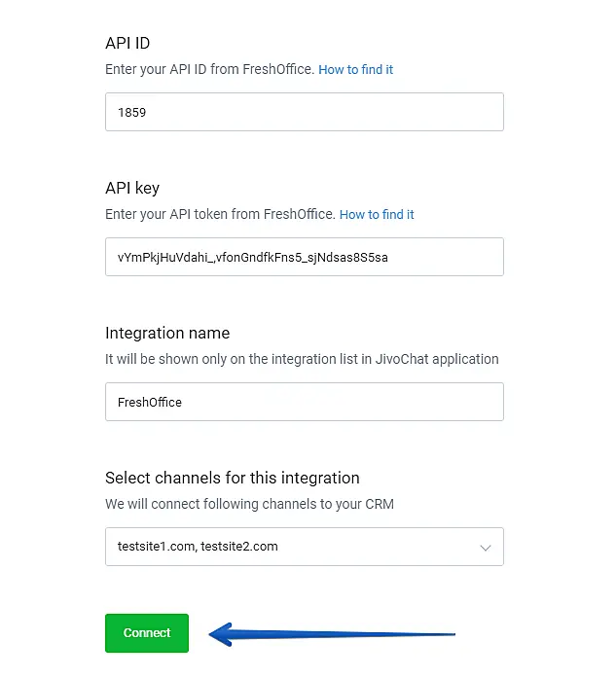Screen dimensions: 616x677
Task: Click the JivoChat integration list description
Action: [302, 359]
